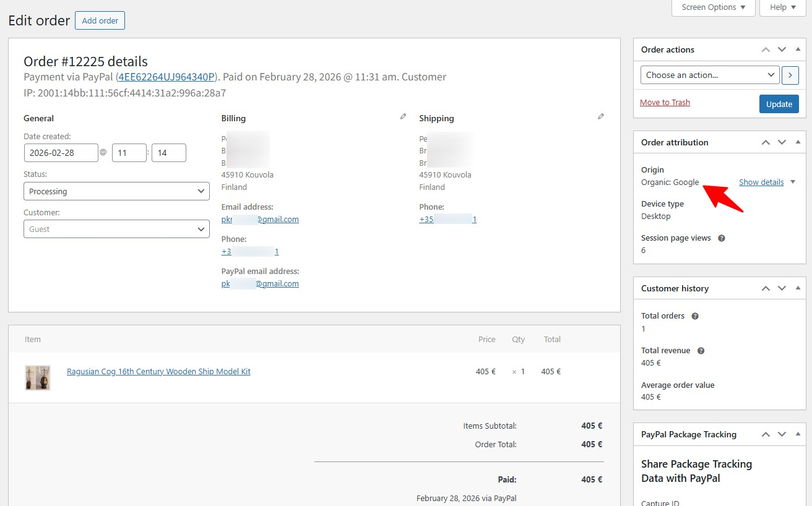Click the Date created input field

pyautogui.click(x=61, y=153)
